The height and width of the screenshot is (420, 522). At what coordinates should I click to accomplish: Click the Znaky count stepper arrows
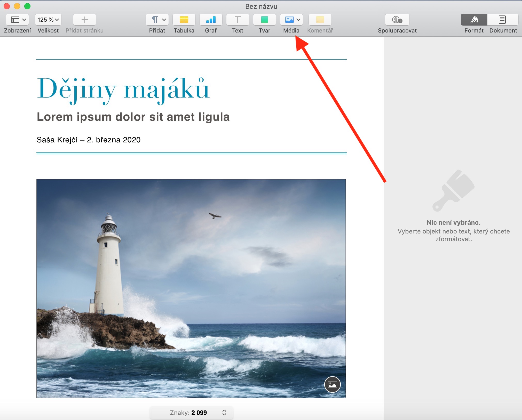(224, 413)
